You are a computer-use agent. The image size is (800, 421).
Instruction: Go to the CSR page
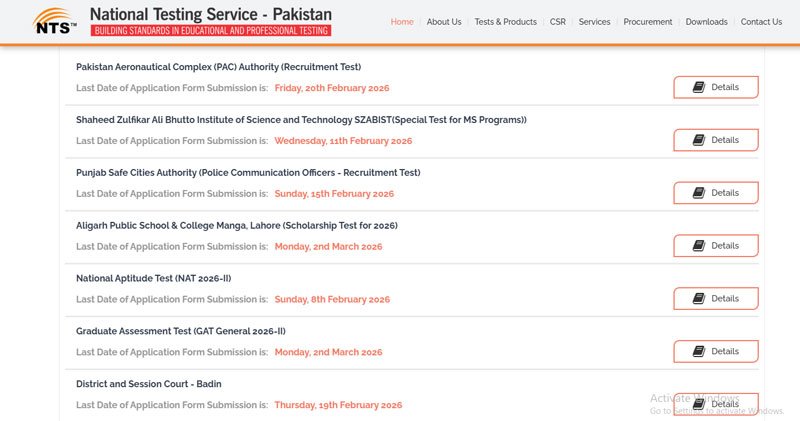pos(557,22)
